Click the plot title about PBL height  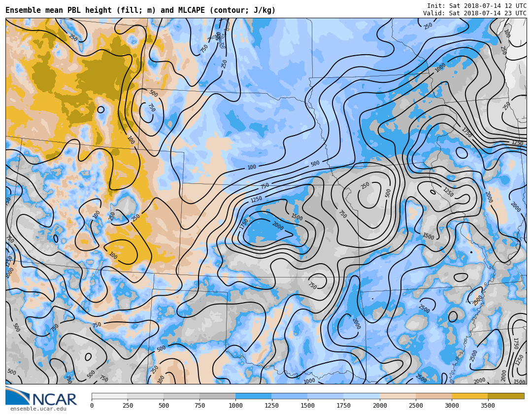tap(140, 10)
